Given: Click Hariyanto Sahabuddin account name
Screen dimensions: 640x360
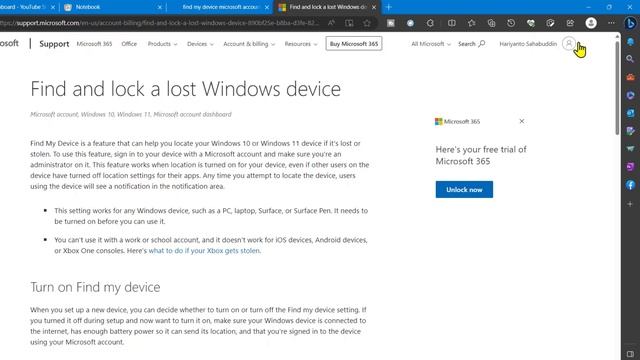Looking at the screenshot, I should 528,44.
